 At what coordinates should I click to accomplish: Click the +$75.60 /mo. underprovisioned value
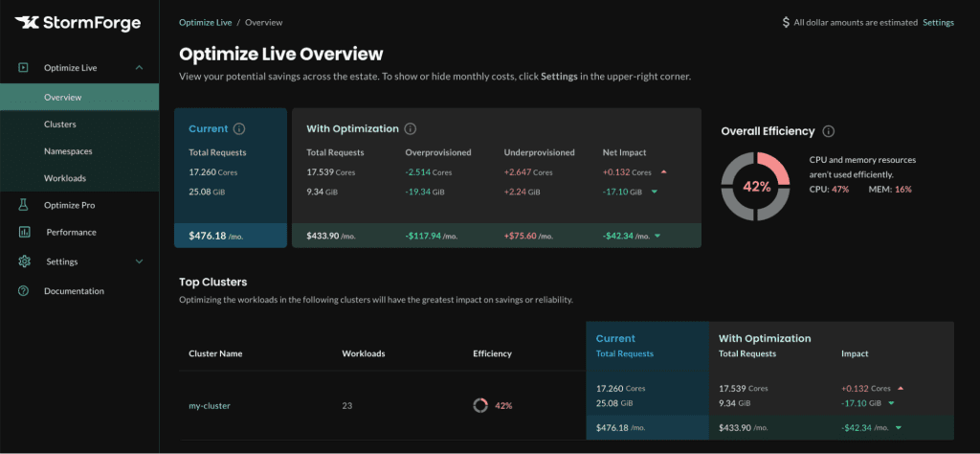pyautogui.click(x=530, y=236)
